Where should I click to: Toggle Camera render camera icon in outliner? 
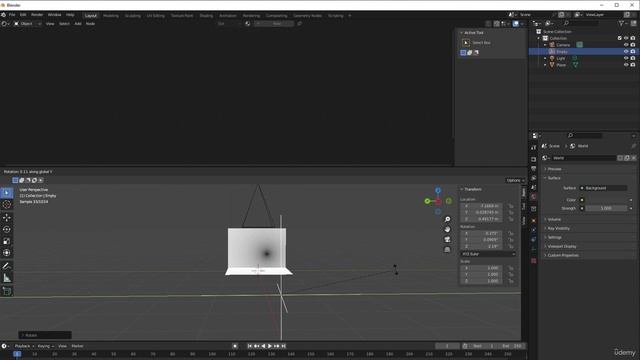tap(633, 45)
